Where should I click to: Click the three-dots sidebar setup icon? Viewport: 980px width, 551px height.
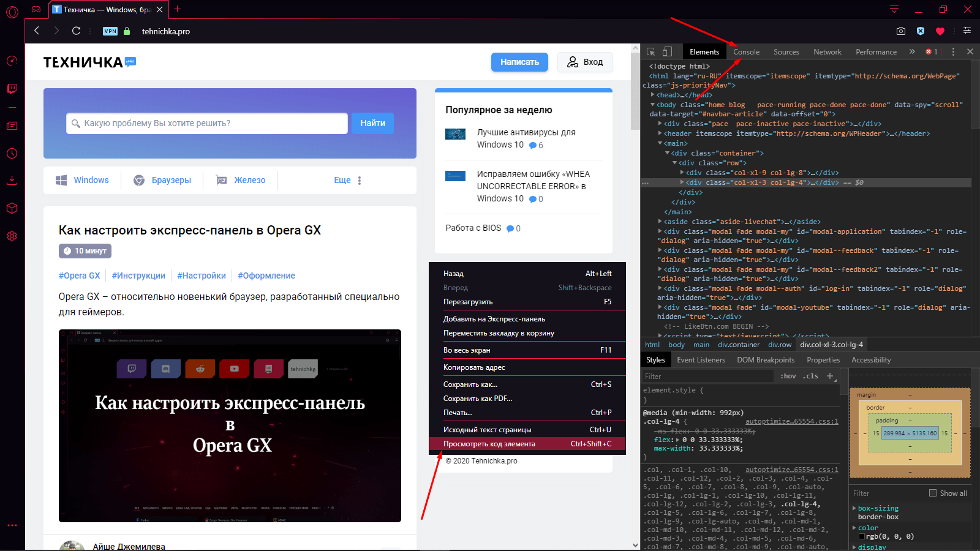tap(12, 525)
